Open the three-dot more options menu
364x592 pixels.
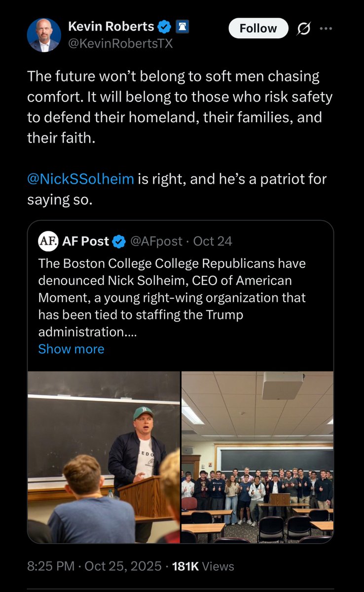click(326, 28)
